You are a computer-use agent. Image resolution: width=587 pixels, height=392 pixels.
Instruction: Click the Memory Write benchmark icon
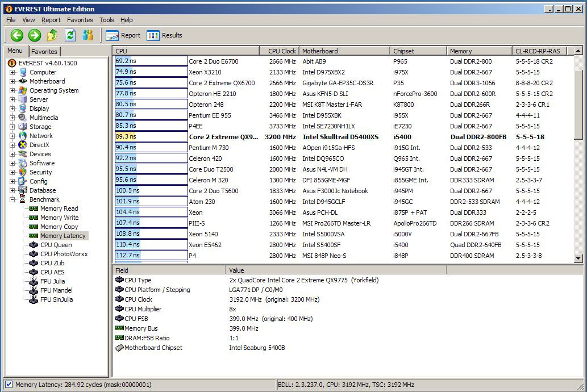click(x=34, y=218)
